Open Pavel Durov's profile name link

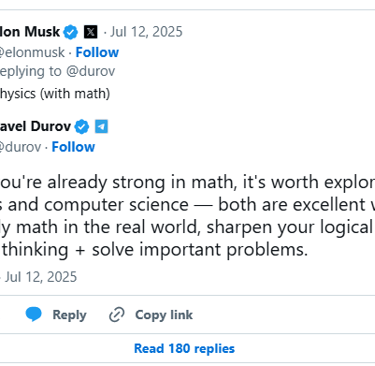[35, 127]
